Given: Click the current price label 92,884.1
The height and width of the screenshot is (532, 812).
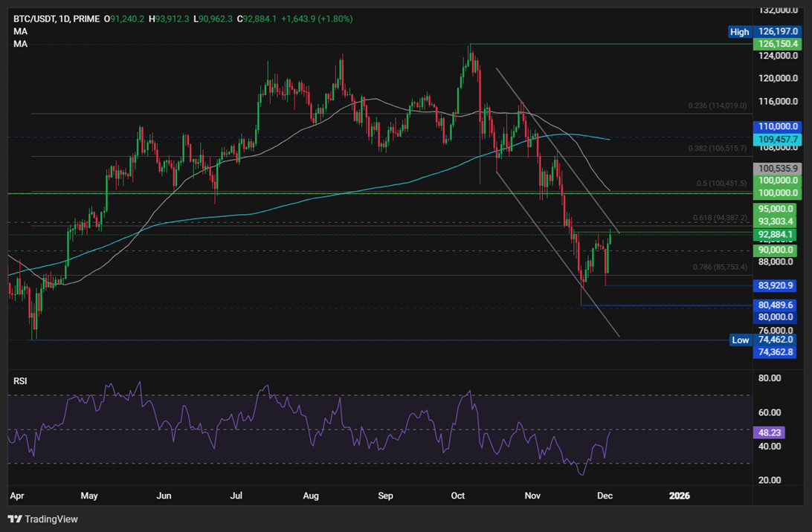Looking at the screenshot, I should pos(776,234).
